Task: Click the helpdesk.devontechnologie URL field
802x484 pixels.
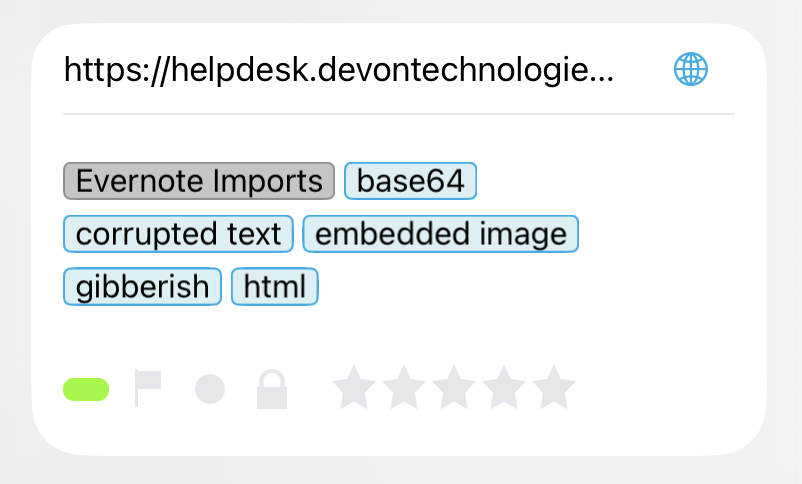Action: click(338, 70)
